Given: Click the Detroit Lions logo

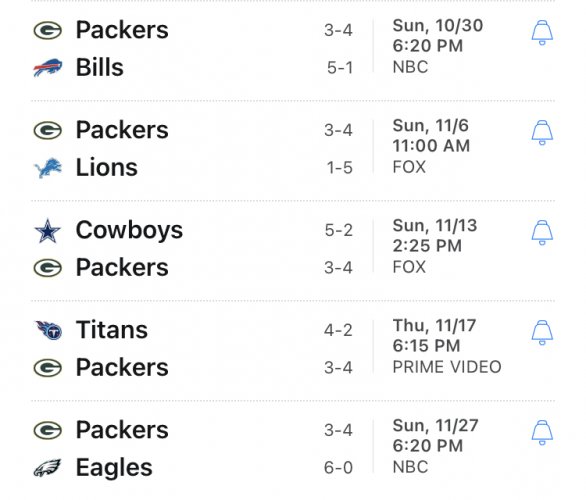Looking at the screenshot, I should point(48,168).
